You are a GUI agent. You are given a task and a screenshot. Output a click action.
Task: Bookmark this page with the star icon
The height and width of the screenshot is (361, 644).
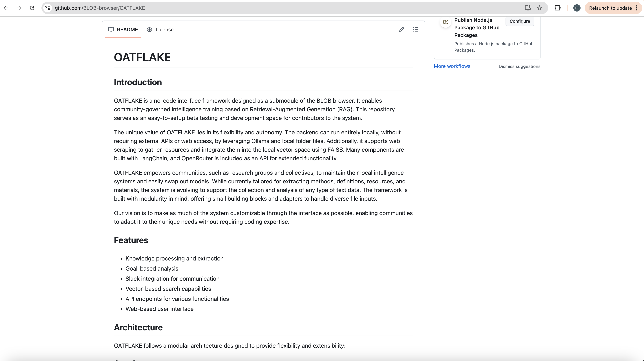[x=539, y=8]
